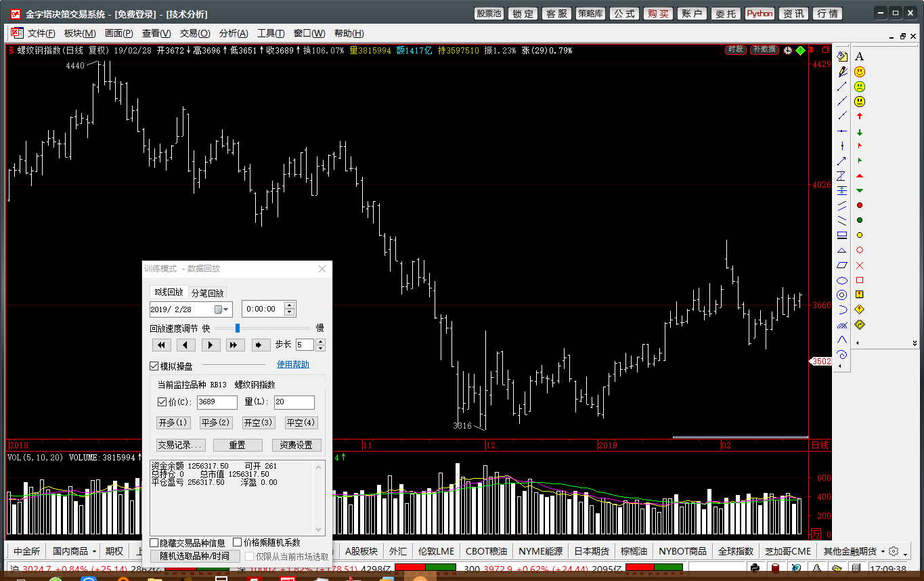The image size is (924, 581).
Task: Click the 随机选取品种/时间 button
Action: (195, 556)
